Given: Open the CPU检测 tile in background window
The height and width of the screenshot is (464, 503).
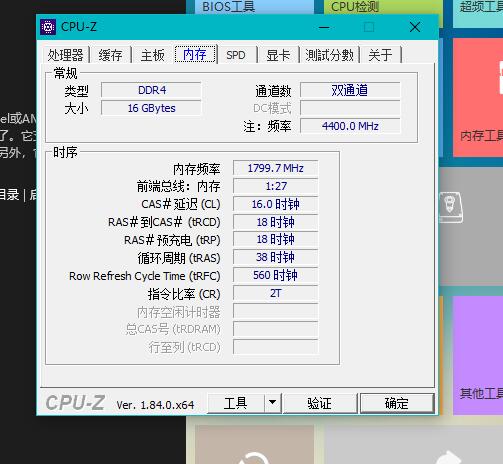Looking at the screenshot, I should pos(383,7).
